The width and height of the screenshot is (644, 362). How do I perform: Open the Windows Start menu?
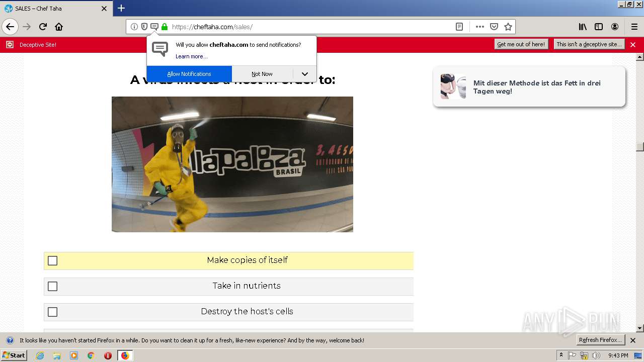14,355
